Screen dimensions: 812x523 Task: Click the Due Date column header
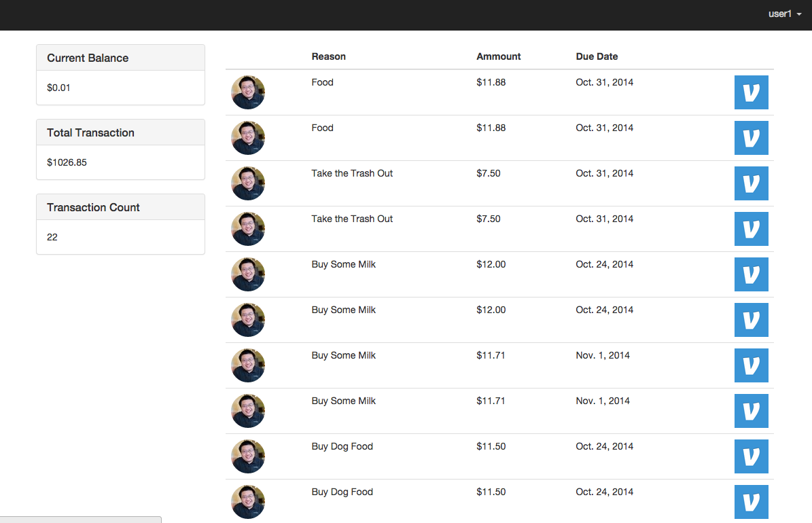click(x=597, y=56)
